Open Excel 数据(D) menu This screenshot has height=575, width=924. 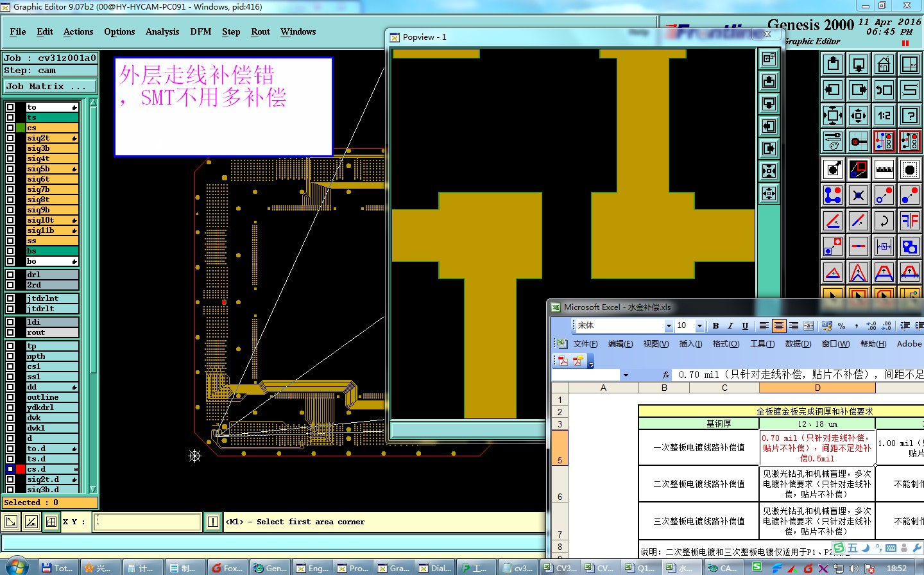[x=798, y=344]
